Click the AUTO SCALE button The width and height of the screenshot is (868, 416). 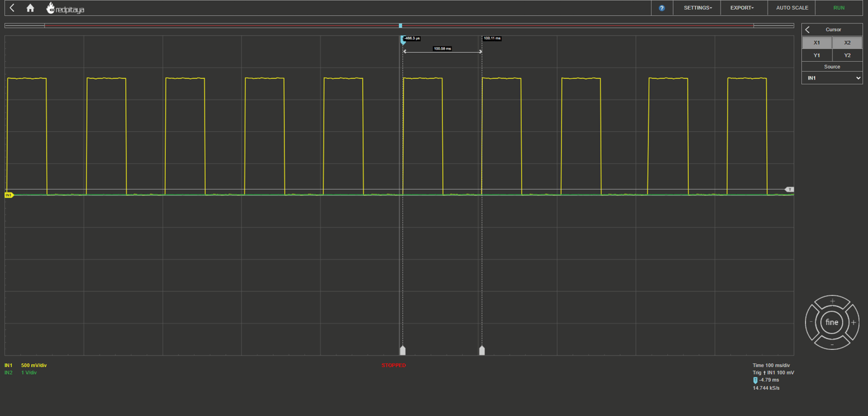point(792,8)
